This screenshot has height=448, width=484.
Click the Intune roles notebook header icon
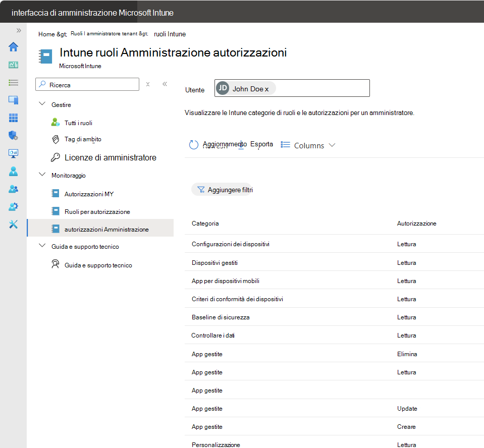click(45, 57)
